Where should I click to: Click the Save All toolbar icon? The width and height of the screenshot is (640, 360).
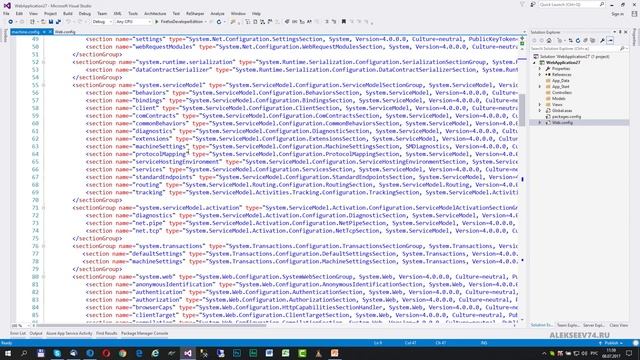[58, 22]
